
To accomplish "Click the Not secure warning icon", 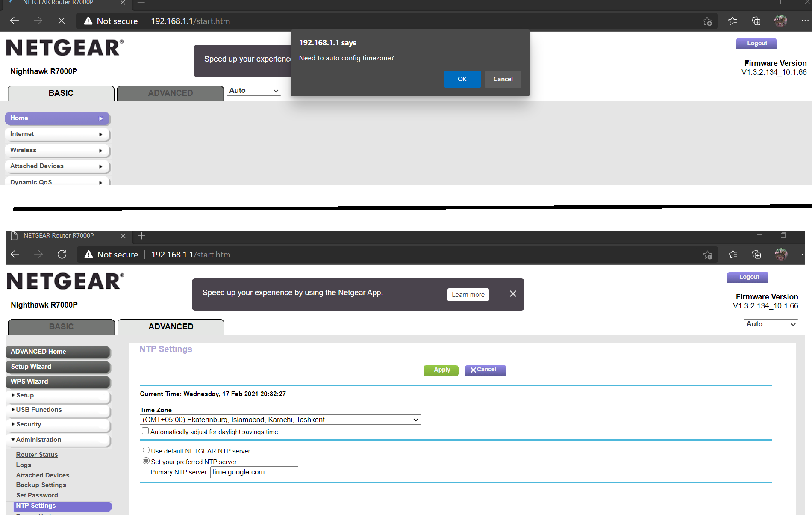I will 88,254.
